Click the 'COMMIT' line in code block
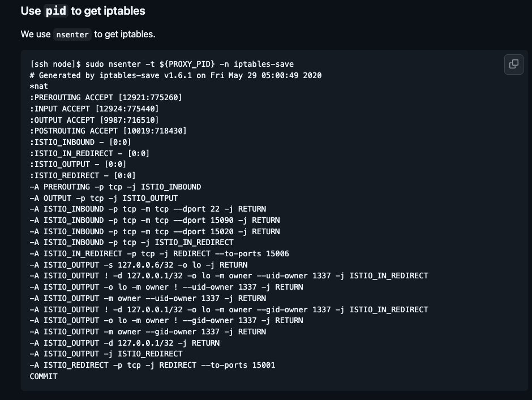 click(x=44, y=376)
